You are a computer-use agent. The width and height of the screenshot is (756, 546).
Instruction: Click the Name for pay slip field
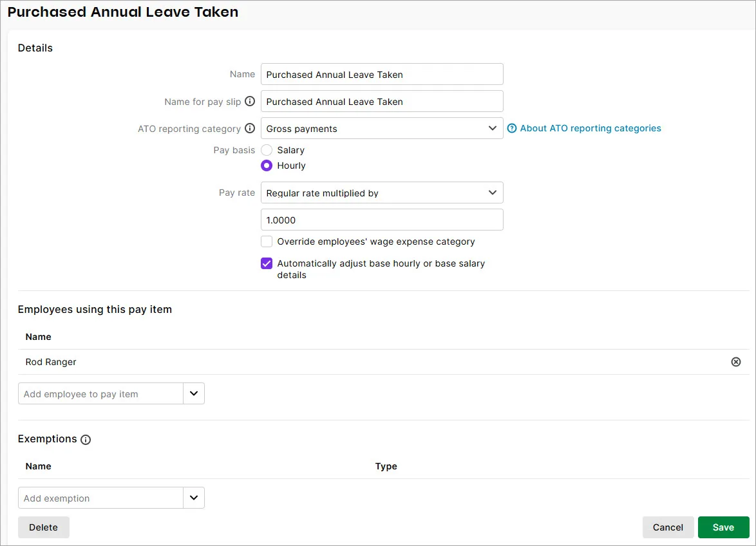pos(381,102)
